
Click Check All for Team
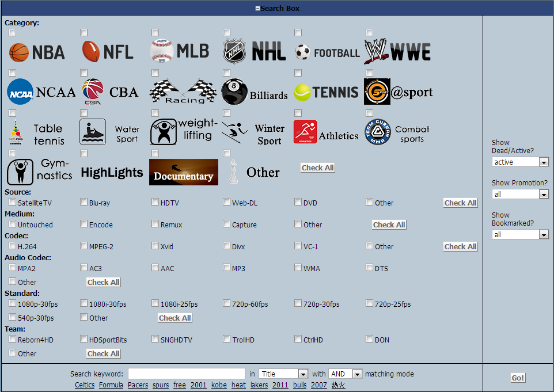[x=104, y=353]
